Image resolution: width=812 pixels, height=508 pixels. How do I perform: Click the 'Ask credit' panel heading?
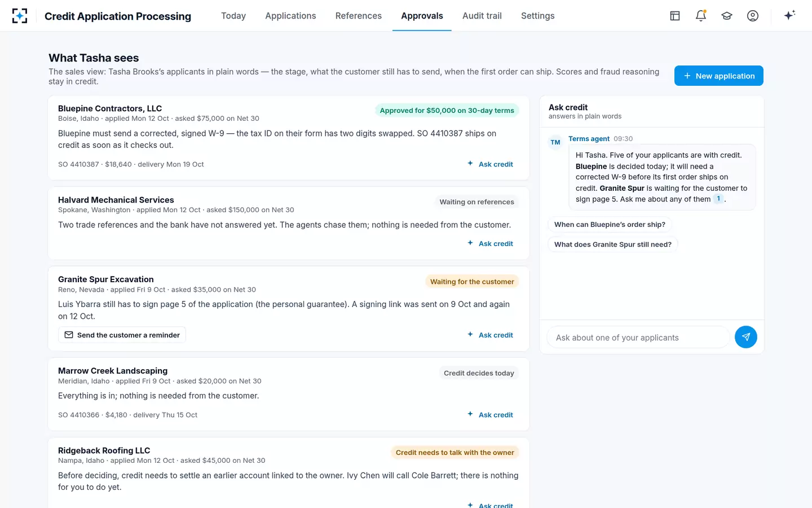click(x=568, y=107)
